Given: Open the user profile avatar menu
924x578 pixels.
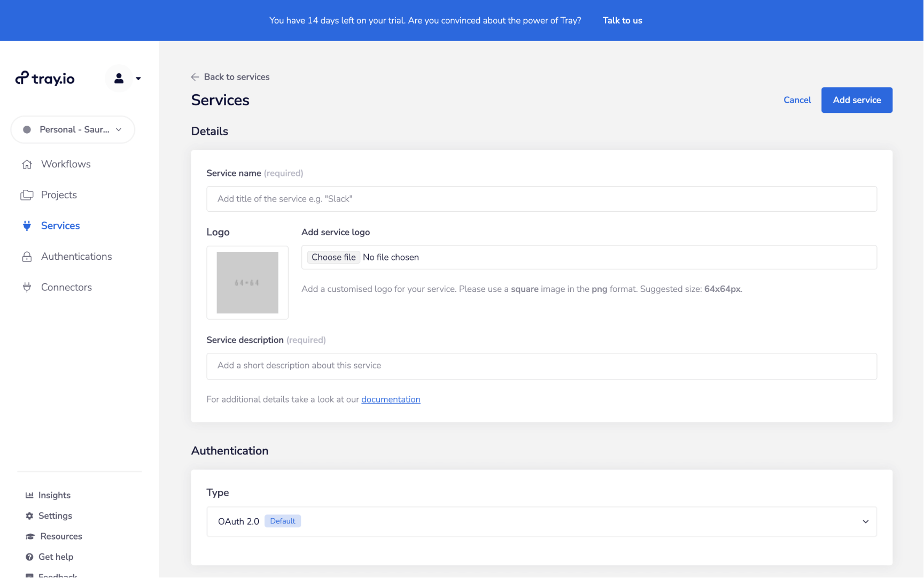Looking at the screenshot, I should point(119,79).
